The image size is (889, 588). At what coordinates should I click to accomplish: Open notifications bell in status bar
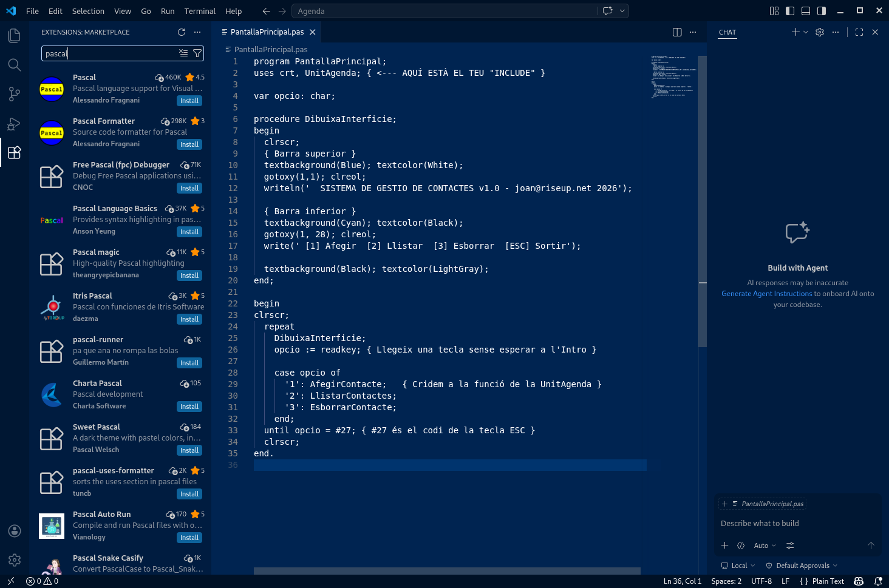[x=878, y=581]
